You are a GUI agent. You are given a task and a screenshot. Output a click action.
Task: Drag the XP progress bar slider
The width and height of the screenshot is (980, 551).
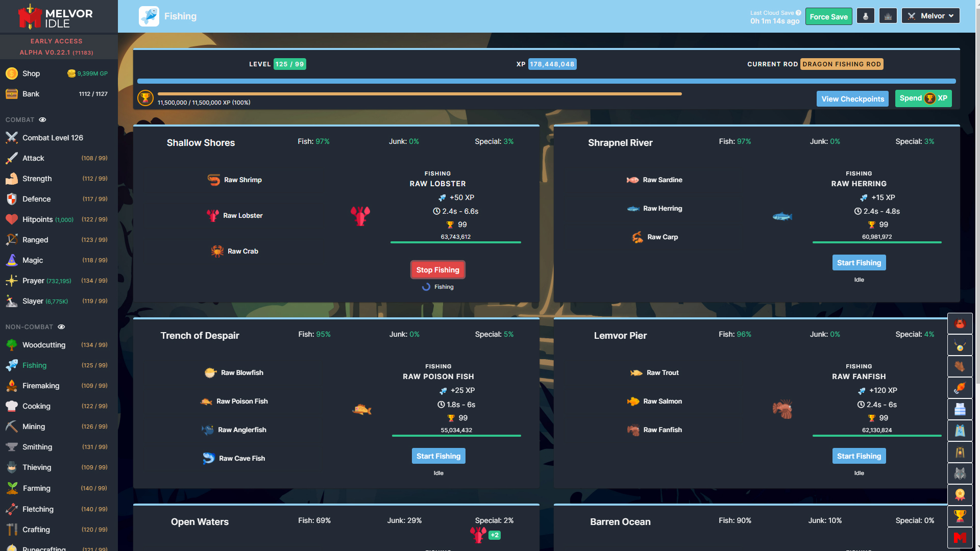pyautogui.click(x=681, y=93)
